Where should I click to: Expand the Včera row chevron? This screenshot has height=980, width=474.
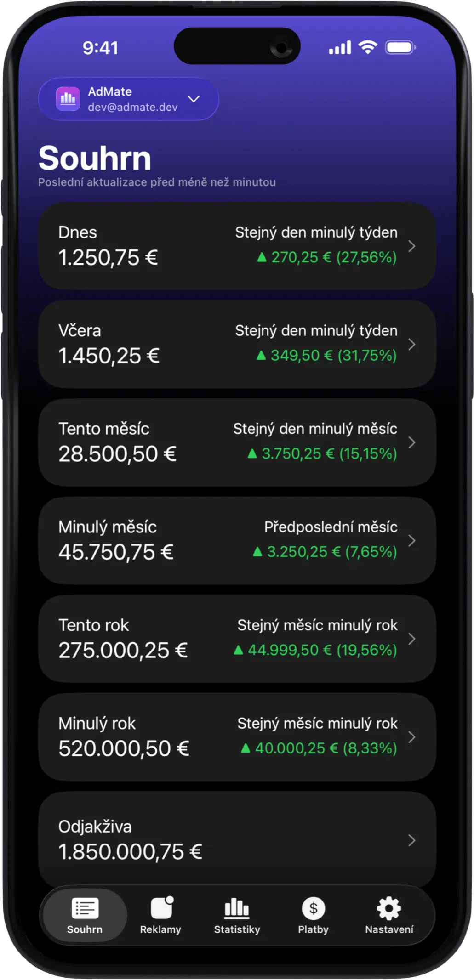click(412, 344)
